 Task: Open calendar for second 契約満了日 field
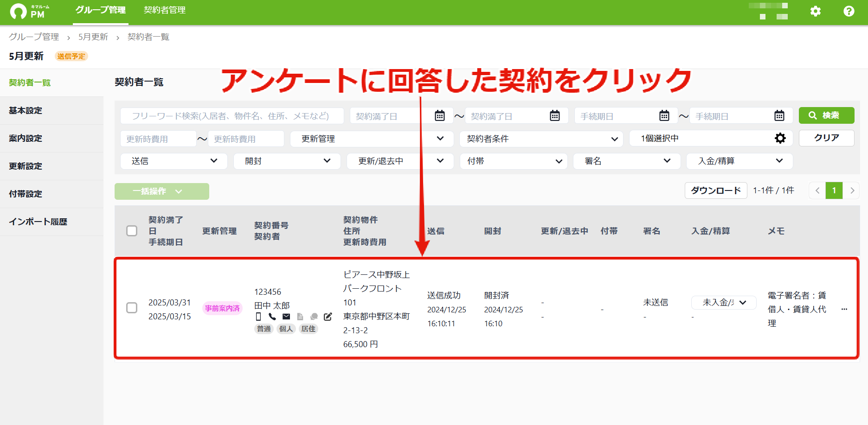click(x=555, y=116)
